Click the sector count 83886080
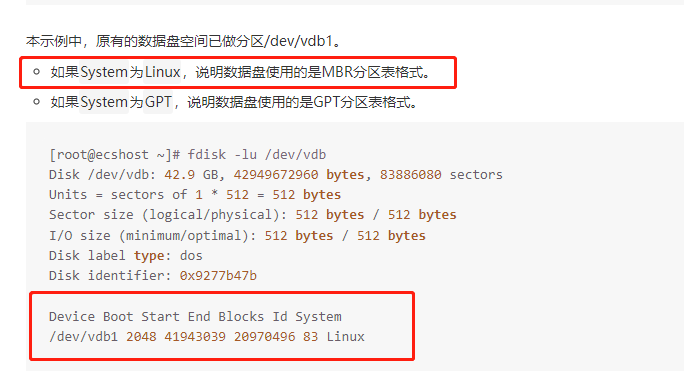 pyautogui.click(x=410, y=175)
